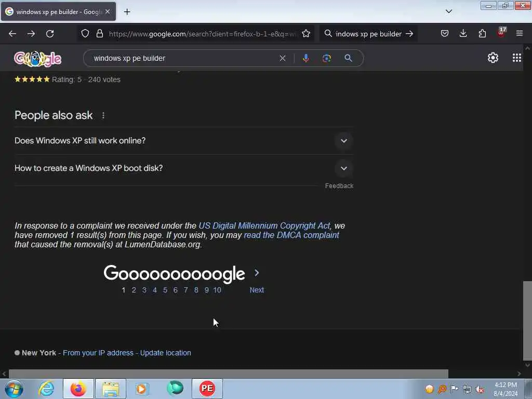Open US Digital Millennium Copyright Act link
This screenshot has width=532, height=399.
click(x=264, y=225)
